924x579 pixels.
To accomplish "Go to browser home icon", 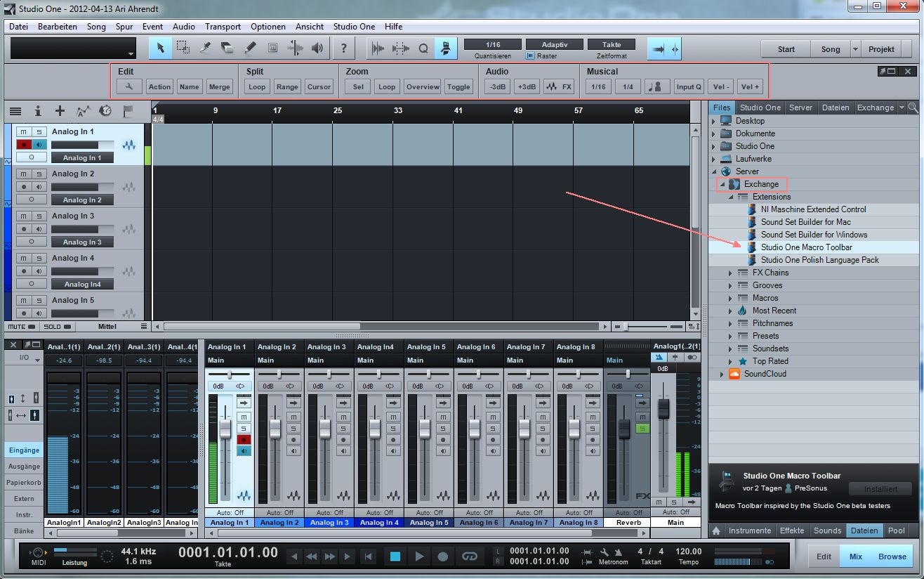I will (717, 531).
